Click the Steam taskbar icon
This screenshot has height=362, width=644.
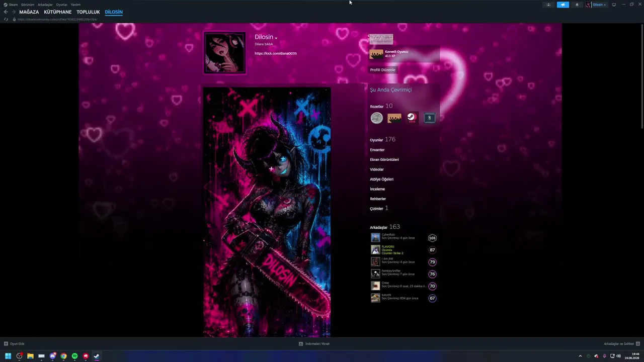pyautogui.click(x=97, y=356)
